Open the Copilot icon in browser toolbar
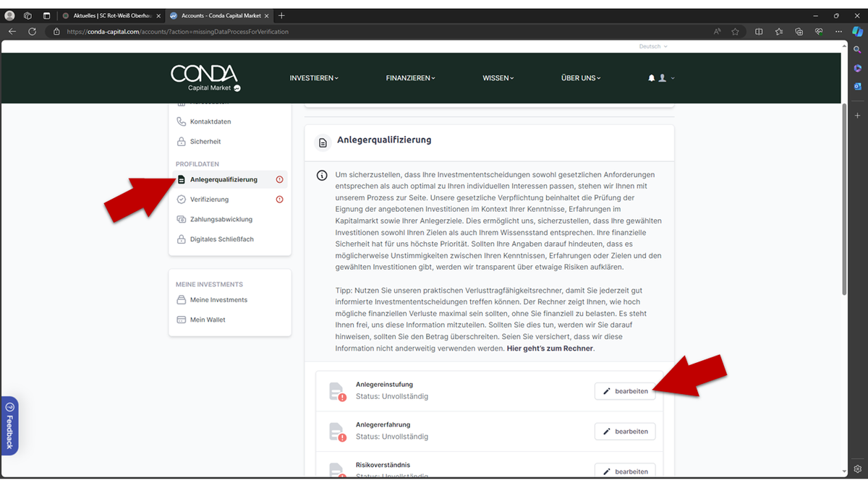 (857, 32)
